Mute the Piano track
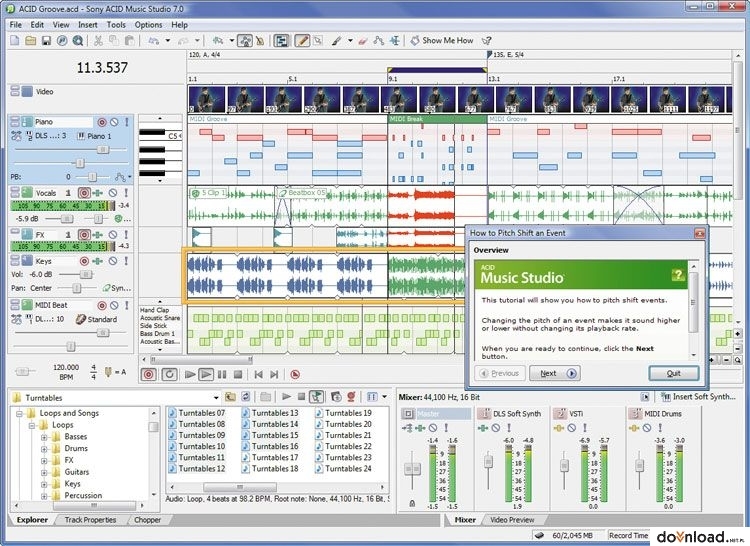750x546 pixels. (x=114, y=122)
